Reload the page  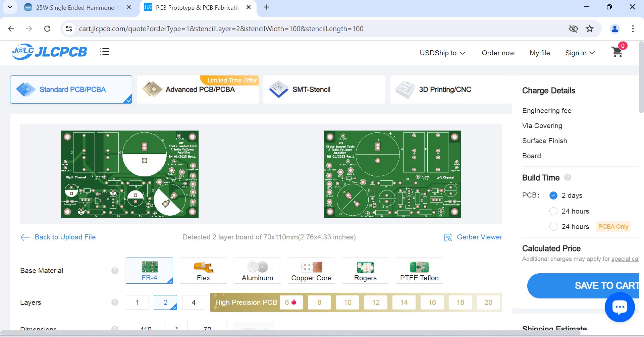tap(47, 29)
